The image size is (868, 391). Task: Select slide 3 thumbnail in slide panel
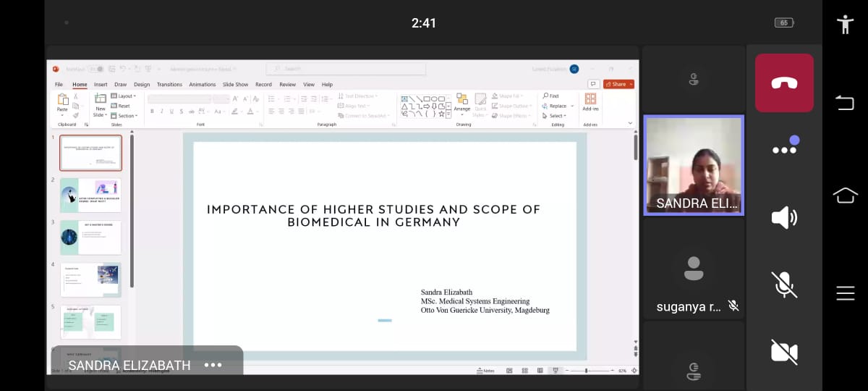click(90, 237)
